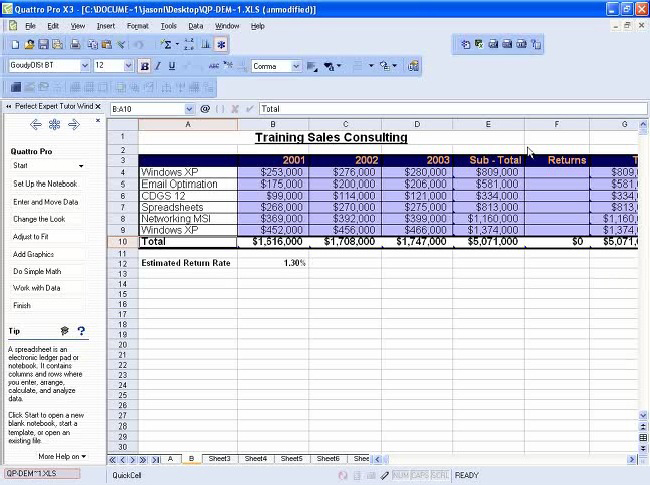Expand the More Help on dropdown

(63, 456)
